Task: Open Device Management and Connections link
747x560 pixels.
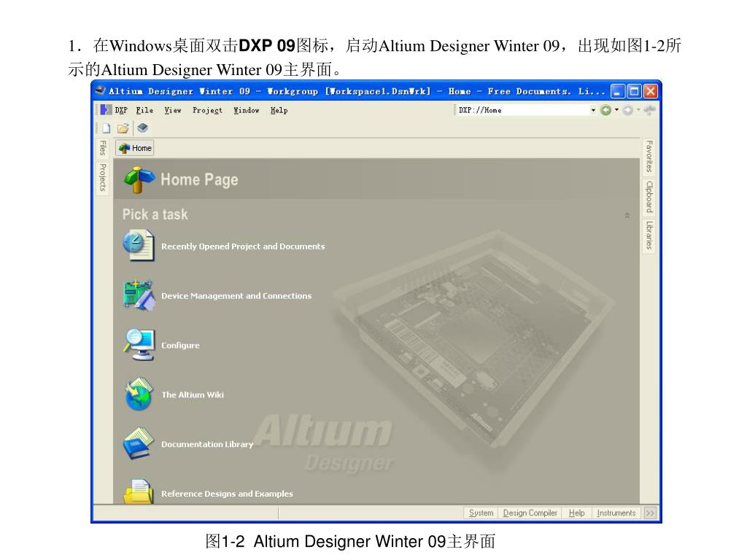Action: [236, 296]
